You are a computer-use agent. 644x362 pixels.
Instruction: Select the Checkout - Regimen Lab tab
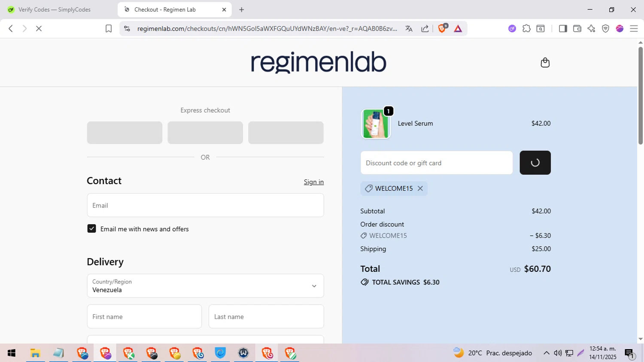[x=174, y=9]
